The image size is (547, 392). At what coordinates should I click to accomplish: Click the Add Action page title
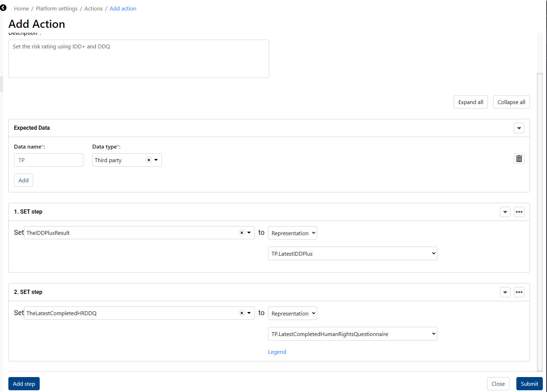pos(37,24)
